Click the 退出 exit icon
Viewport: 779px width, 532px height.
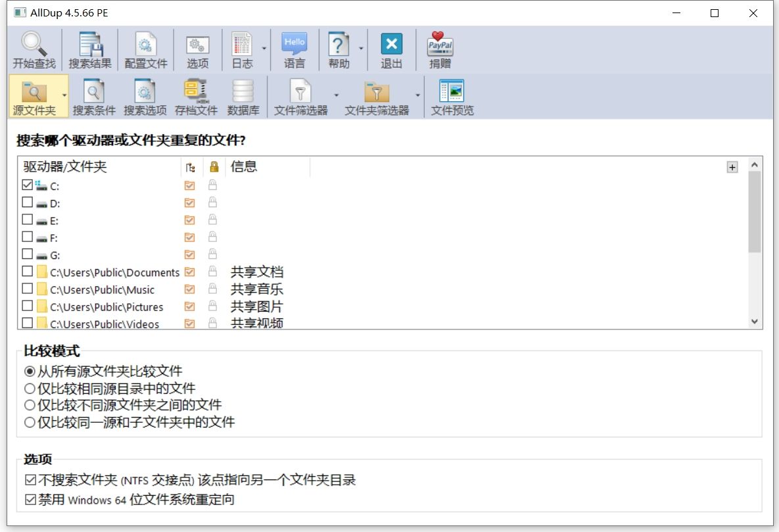click(x=392, y=44)
